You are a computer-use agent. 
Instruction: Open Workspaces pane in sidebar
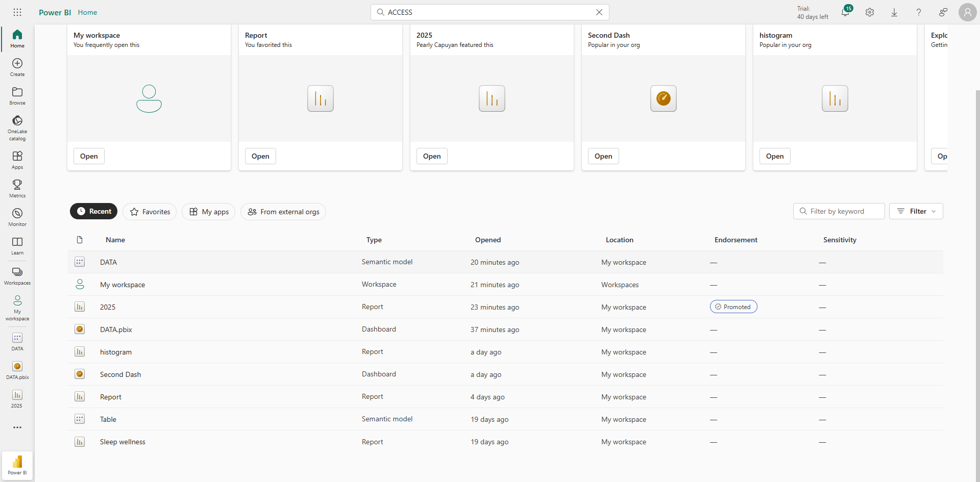pyautogui.click(x=17, y=275)
